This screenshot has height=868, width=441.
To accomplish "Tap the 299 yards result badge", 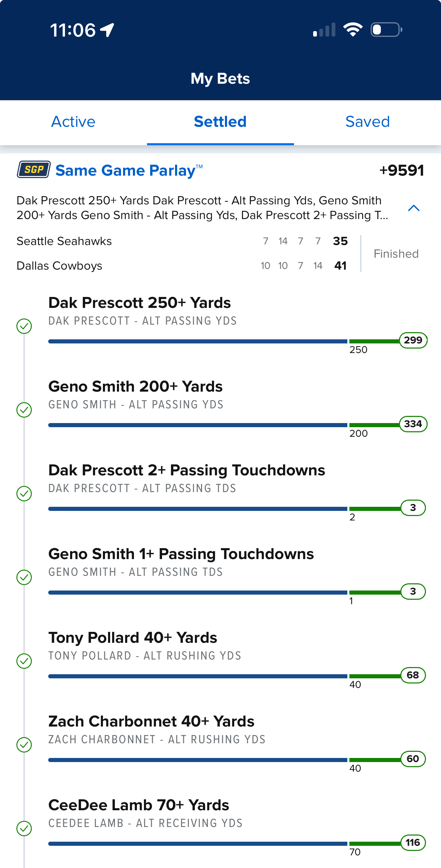I will click(x=413, y=340).
